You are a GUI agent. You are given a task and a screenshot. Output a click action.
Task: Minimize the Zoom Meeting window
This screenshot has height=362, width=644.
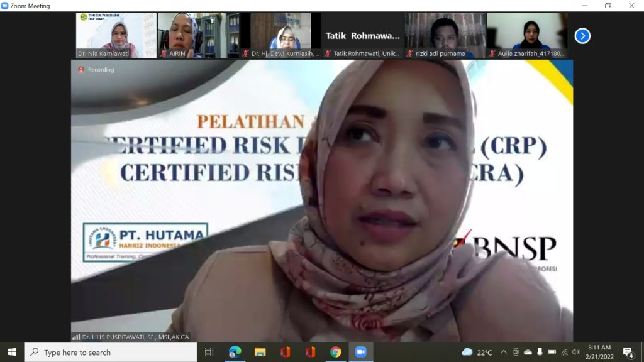click(584, 6)
